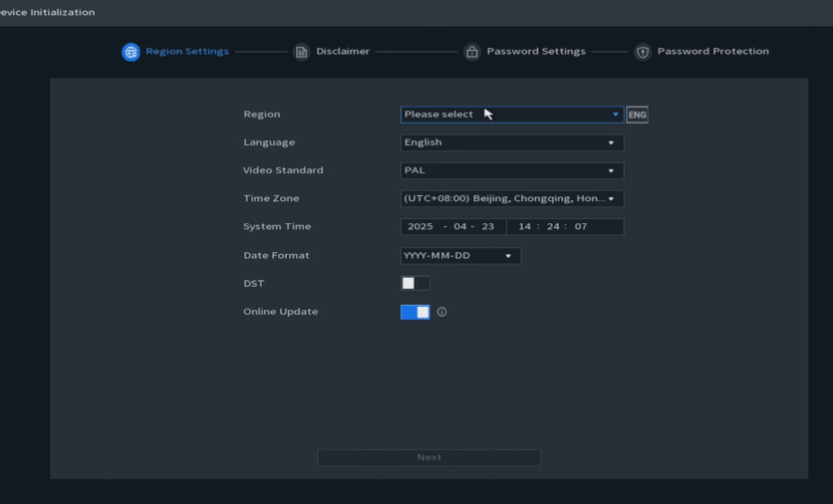The height and width of the screenshot is (504, 833).
Task: Click the ENG keyboard layout icon
Action: pyautogui.click(x=637, y=115)
